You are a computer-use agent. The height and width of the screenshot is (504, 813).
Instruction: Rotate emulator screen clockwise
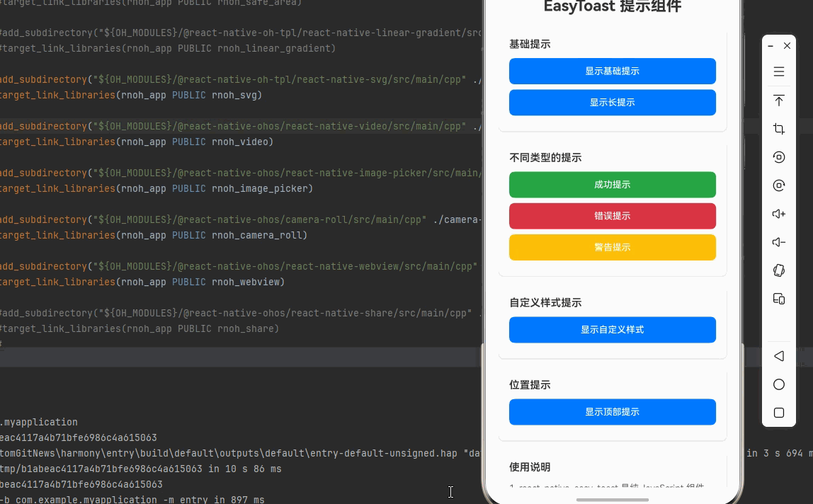779,185
